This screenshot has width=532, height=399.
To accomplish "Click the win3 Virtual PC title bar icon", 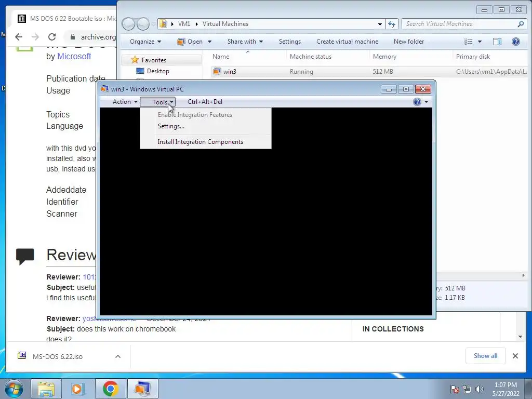I will point(104,89).
